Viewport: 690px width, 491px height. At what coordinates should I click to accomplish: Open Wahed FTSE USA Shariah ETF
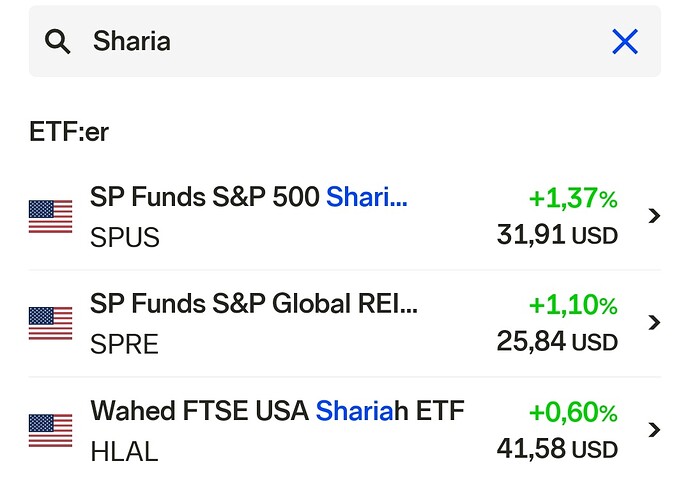(277, 411)
